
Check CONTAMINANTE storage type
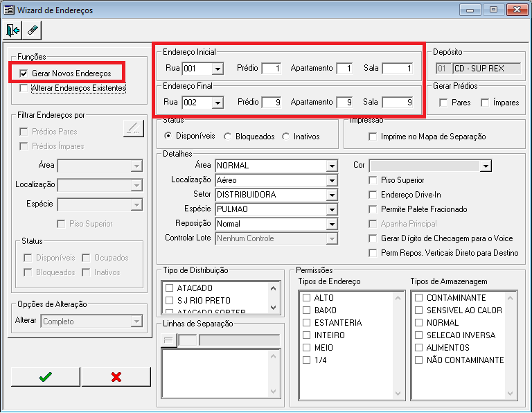pyautogui.click(x=418, y=297)
